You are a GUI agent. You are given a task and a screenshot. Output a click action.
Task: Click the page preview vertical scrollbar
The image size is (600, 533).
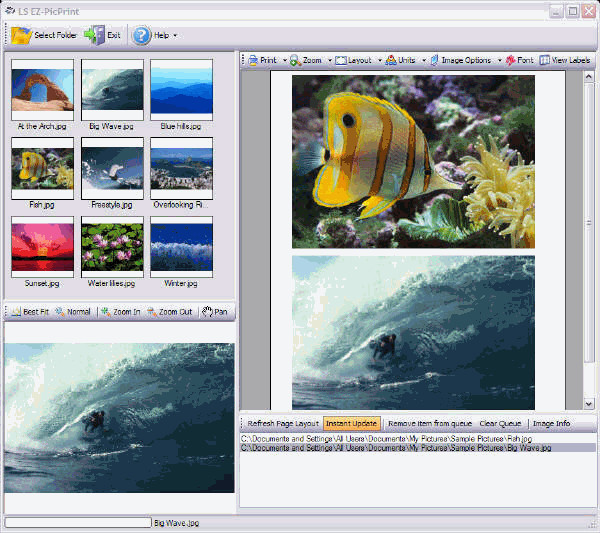point(589,230)
